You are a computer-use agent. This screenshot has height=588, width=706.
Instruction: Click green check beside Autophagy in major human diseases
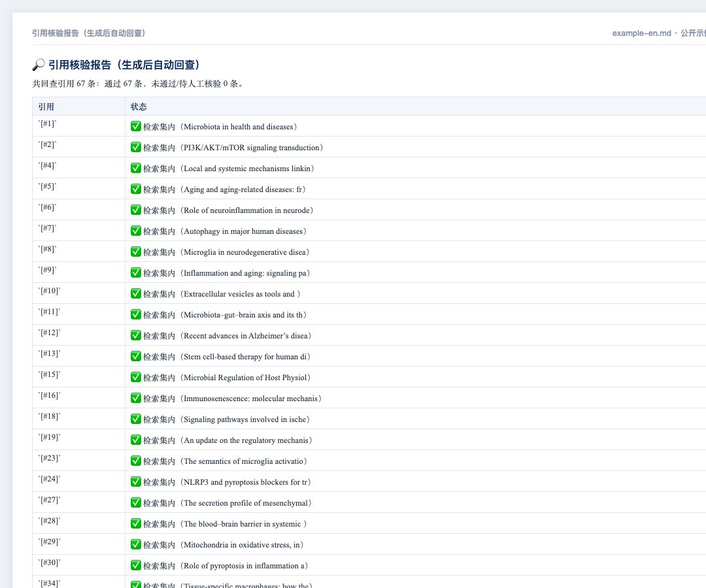(136, 231)
